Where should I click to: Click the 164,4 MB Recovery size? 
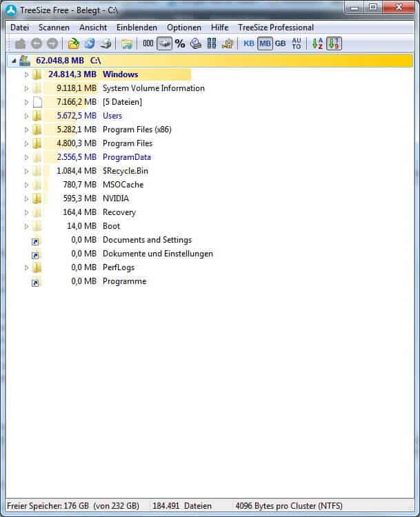click(x=79, y=212)
